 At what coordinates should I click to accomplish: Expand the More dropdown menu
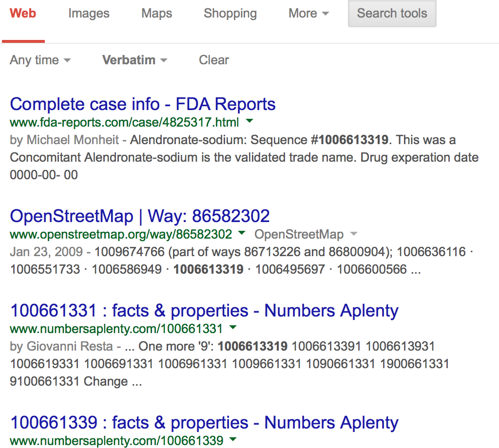coord(308,14)
